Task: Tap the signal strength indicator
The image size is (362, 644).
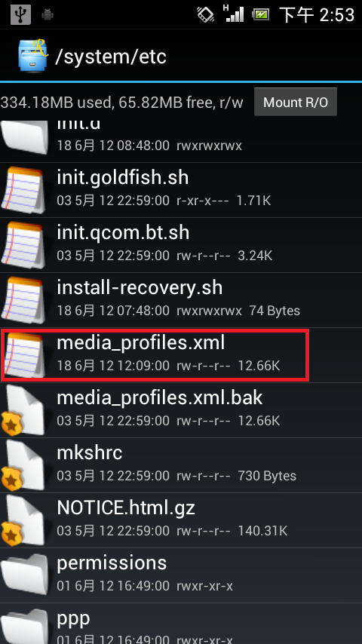Action: [233, 13]
